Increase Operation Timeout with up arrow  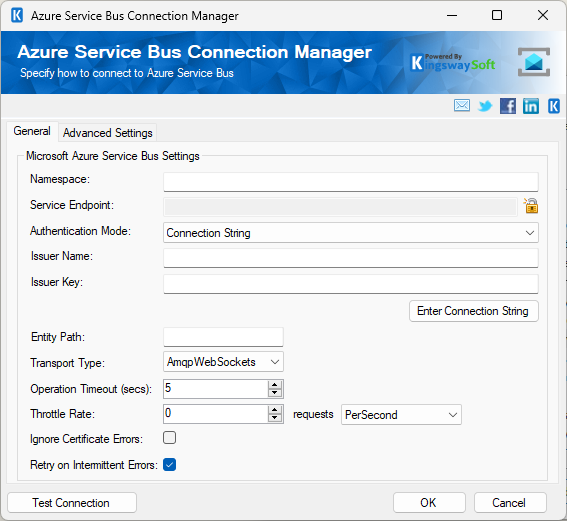point(275,385)
